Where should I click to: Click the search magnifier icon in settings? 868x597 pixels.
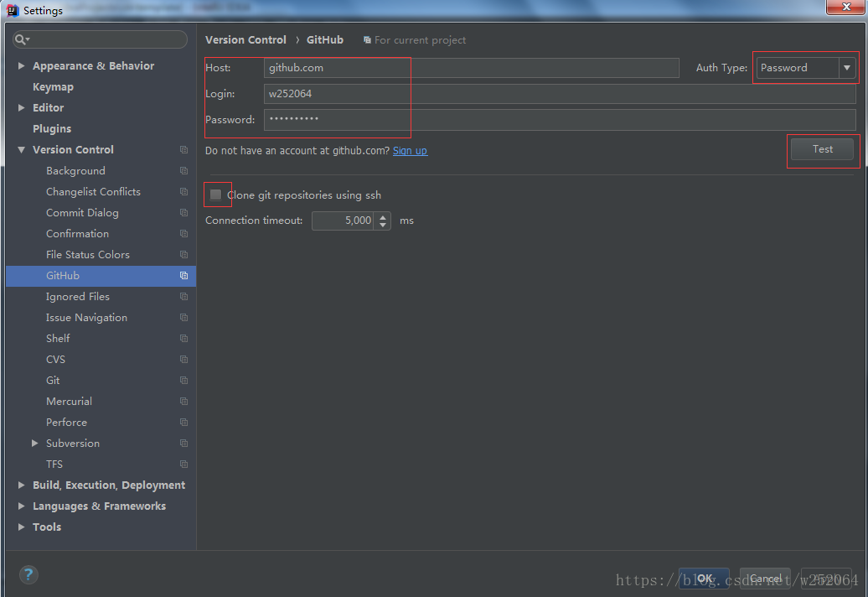coord(21,39)
